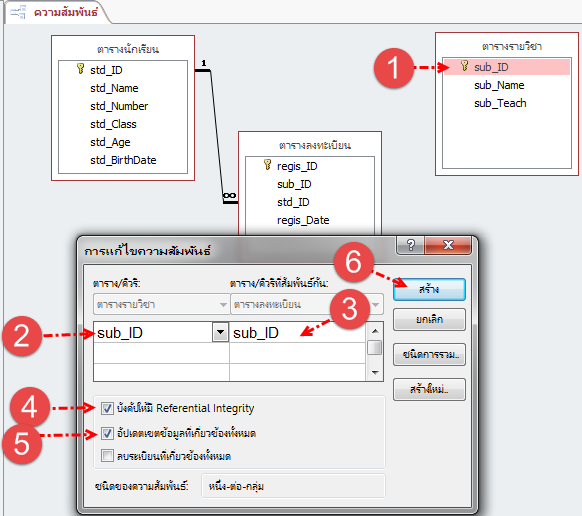Click the right sub_ID cell in field grid

pos(298,333)
